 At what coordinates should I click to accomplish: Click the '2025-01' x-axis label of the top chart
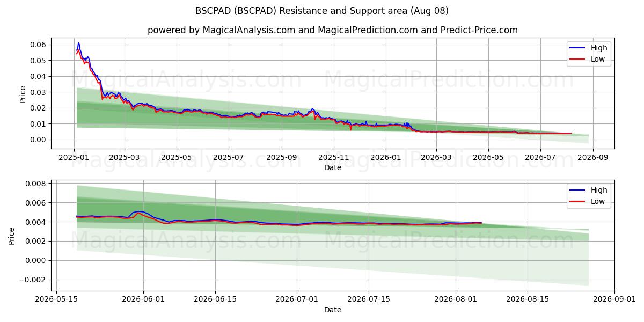click(x=73, y=158)
